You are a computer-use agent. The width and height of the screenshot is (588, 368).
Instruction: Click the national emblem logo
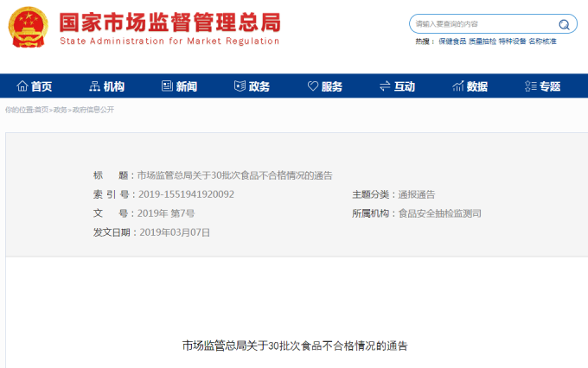[29, 27]
